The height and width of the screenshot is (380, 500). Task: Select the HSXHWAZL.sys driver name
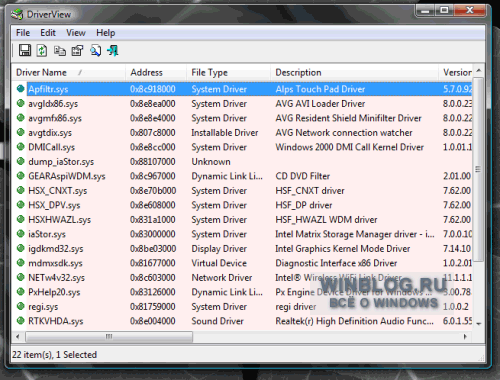pos(59,220)
